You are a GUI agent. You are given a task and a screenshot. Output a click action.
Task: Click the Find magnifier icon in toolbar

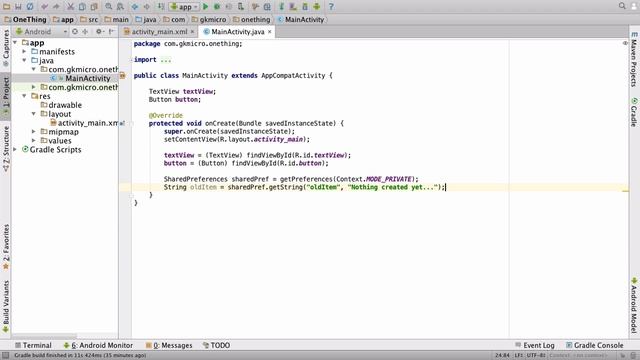tap(109, 7)
